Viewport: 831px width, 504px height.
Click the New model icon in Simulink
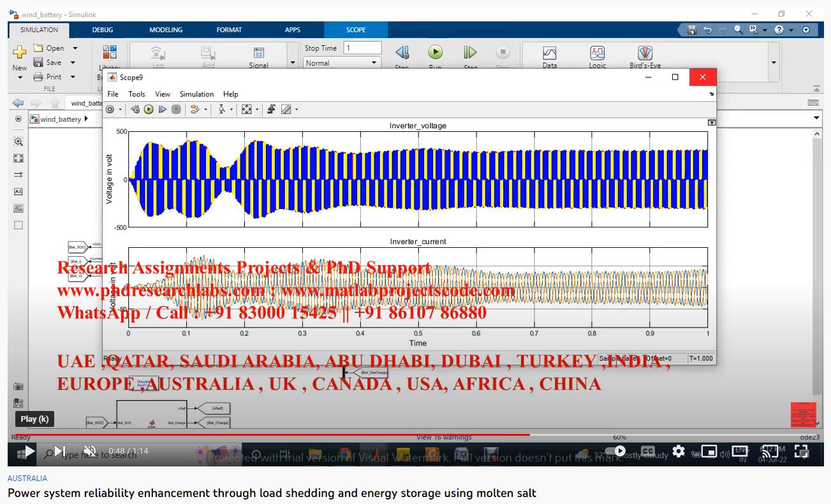coord(20,53)
